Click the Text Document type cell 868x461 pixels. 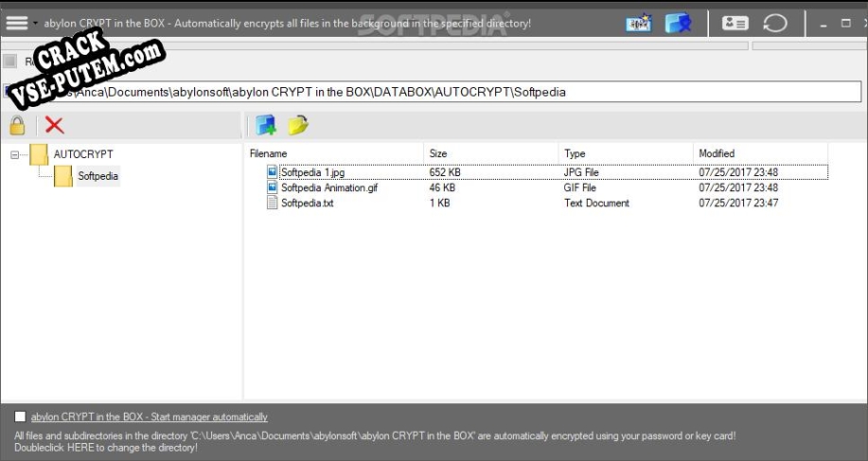[596, 204]
